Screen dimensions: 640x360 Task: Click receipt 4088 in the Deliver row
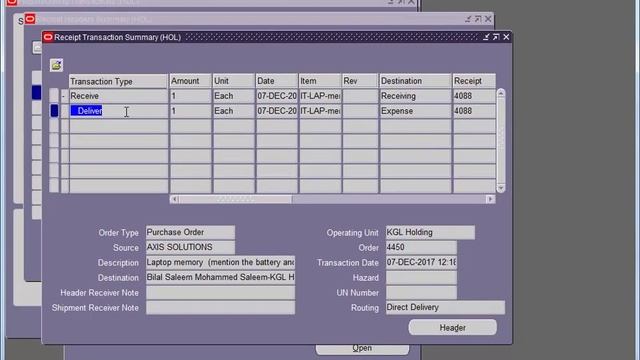click(474, 111)
